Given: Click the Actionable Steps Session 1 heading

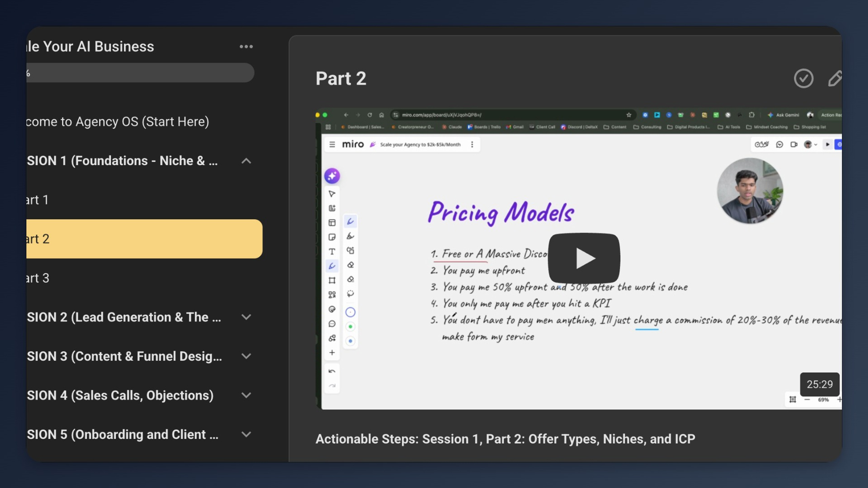Looking at the screenshot, I should 505,439.
